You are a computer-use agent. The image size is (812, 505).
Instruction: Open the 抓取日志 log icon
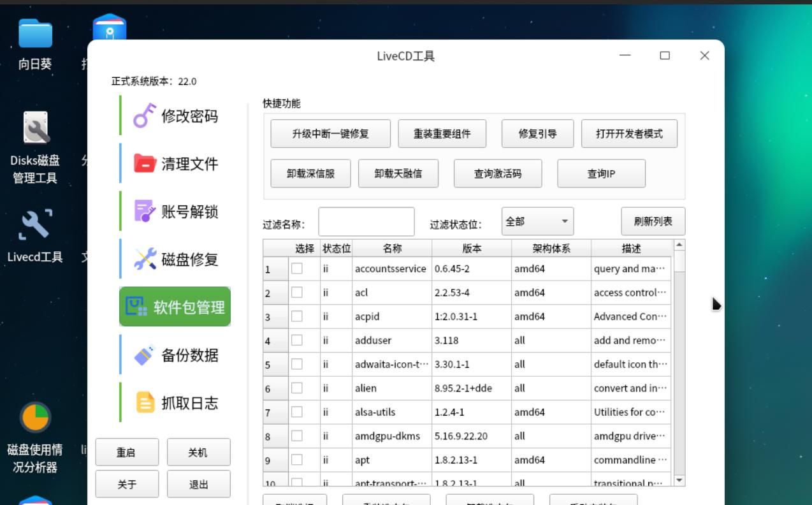(x=145, y=402)
